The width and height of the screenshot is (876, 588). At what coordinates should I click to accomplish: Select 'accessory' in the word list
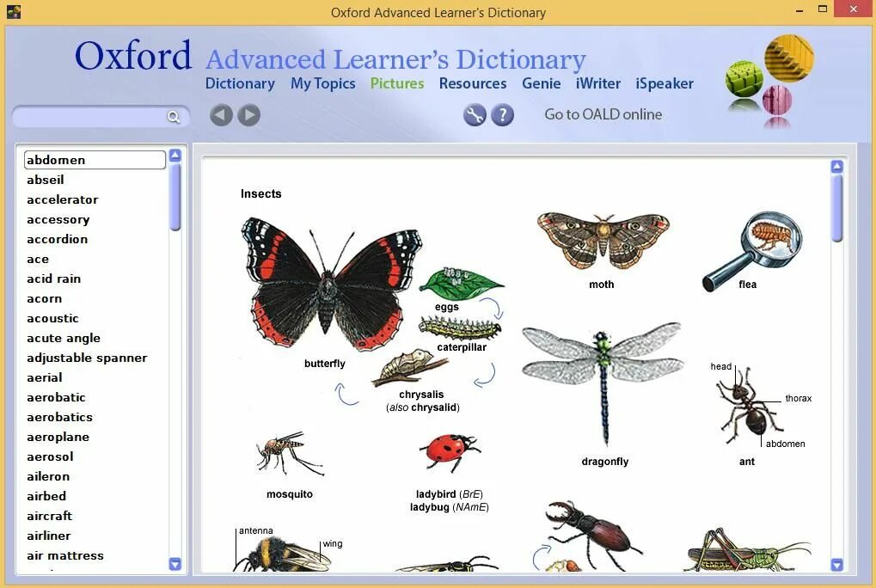(58, 219)
